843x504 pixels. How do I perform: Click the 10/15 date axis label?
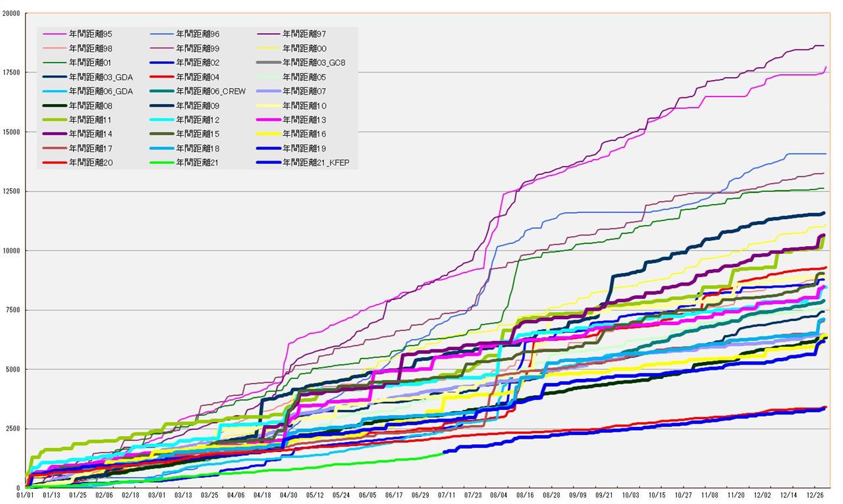coord(657,494)
